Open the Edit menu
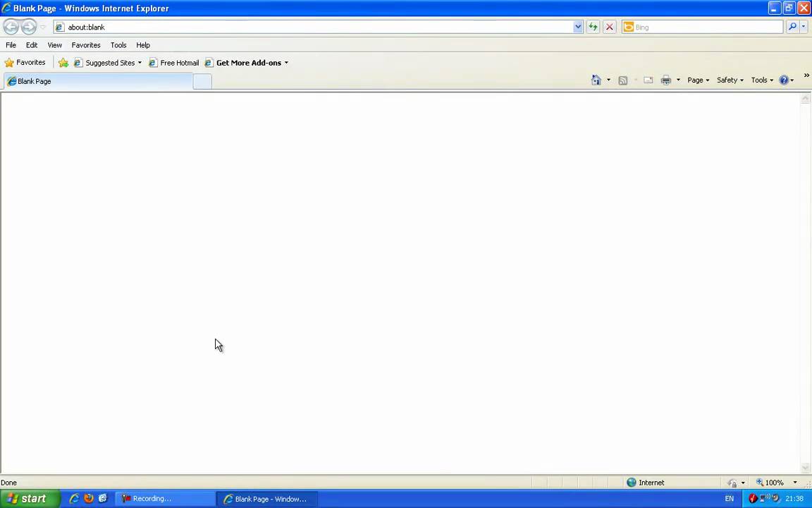The height and width of the screenshot is (508, 812). click(x=32, y=45)
